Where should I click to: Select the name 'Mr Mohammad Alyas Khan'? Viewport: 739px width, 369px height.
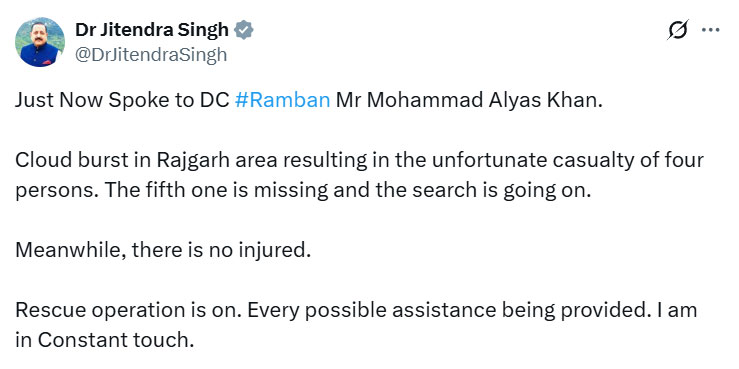click(467, 101)
